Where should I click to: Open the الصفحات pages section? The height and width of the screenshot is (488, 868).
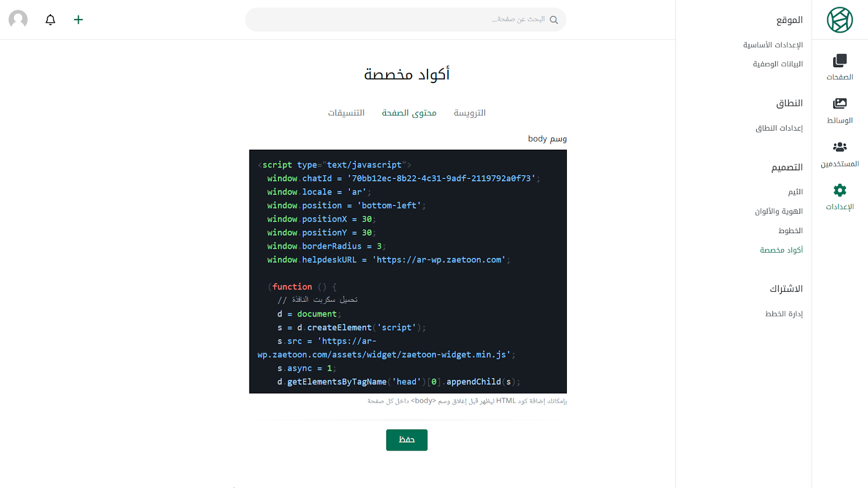pyautogui.click(x=840, y=67)
